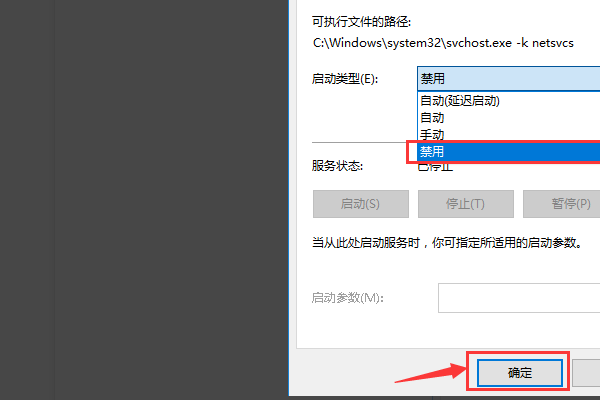
Task: Click the 已停止 service status value
Action: pos(435,167)
